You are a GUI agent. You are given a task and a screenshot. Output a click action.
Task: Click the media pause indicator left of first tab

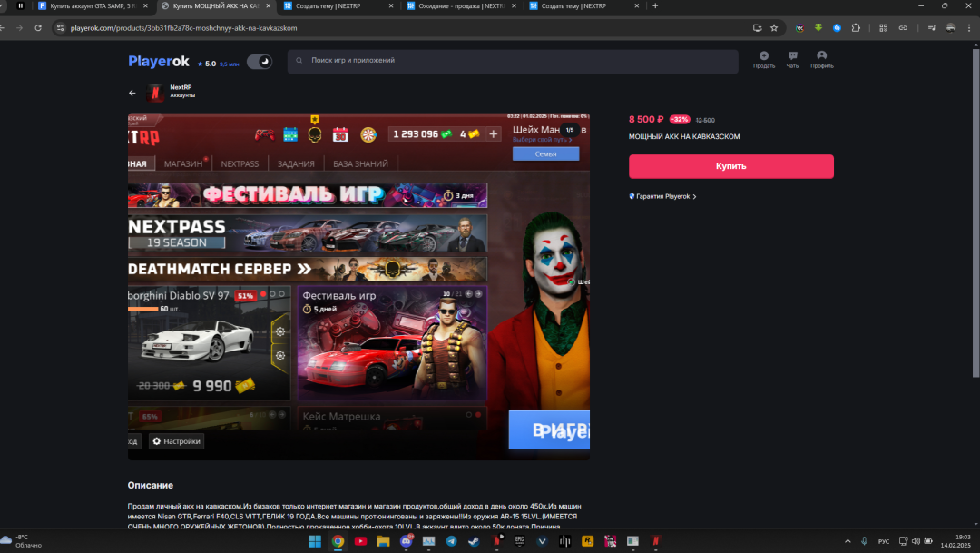pyautogui.click(x=21, y=6)
